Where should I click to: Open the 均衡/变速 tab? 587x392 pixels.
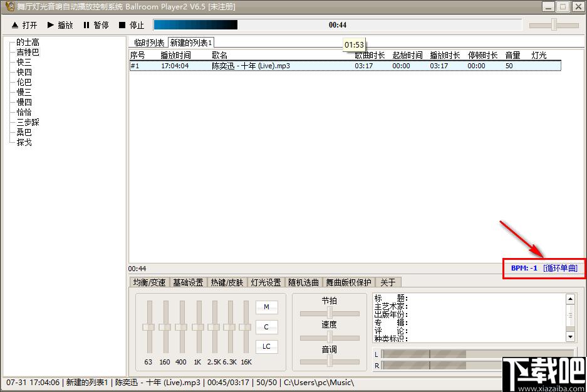point(149,282)
